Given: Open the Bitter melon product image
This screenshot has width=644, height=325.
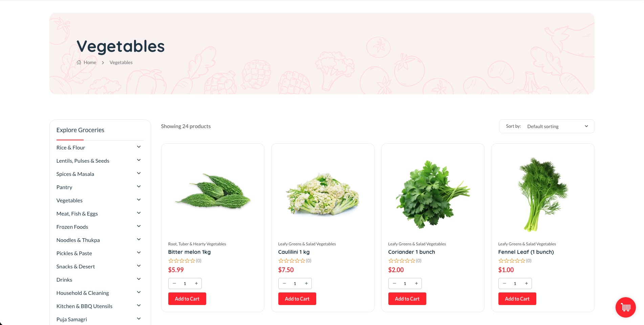Looking at the screenshot, I should coord(213,191).
